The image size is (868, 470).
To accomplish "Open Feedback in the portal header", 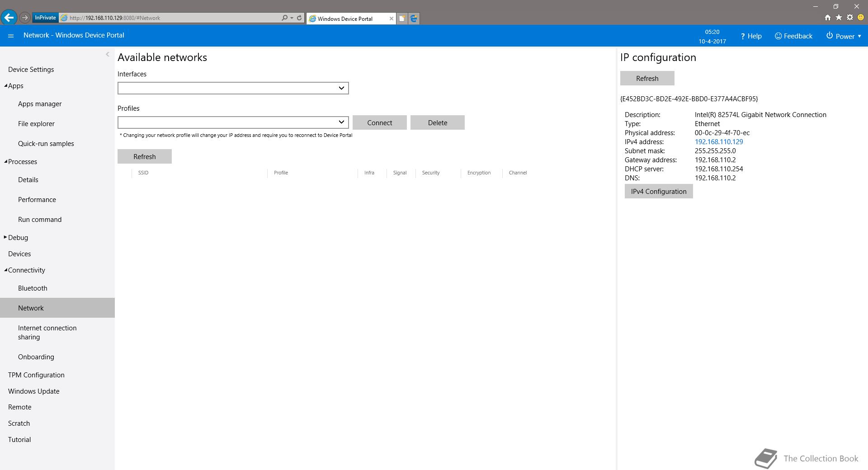I will (793, 36).
